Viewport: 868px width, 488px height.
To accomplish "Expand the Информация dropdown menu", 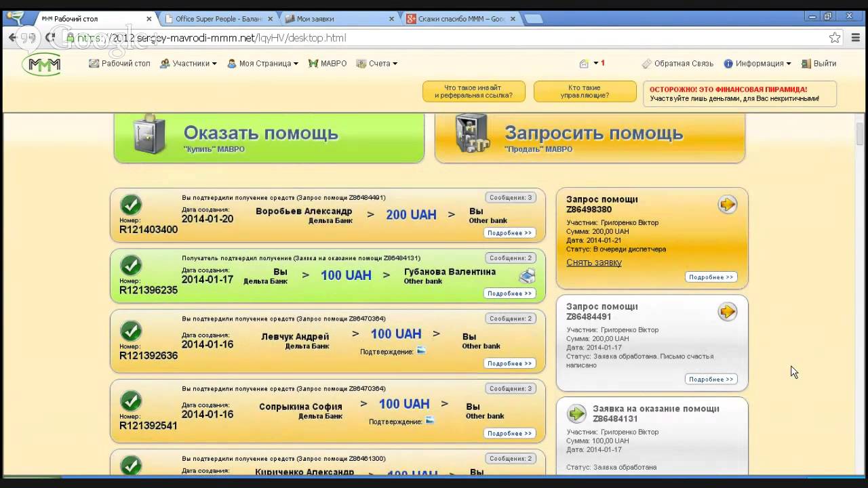I will tap(757, 63).
